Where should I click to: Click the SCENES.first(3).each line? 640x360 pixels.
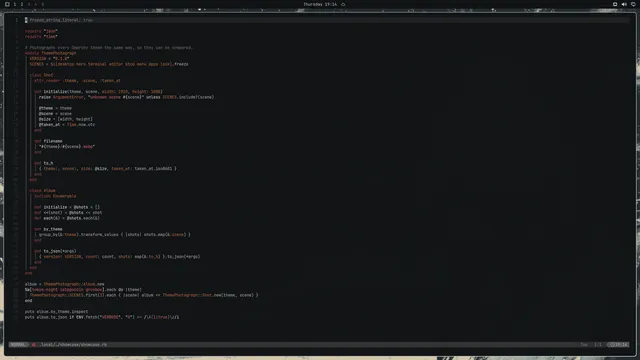[x=144, y=295]
